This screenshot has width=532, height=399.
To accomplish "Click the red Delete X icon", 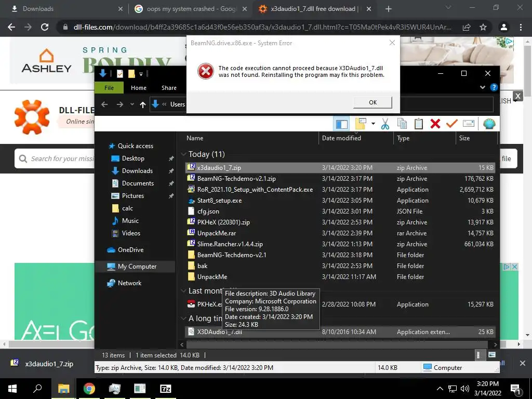I will (x=435, y=124).
